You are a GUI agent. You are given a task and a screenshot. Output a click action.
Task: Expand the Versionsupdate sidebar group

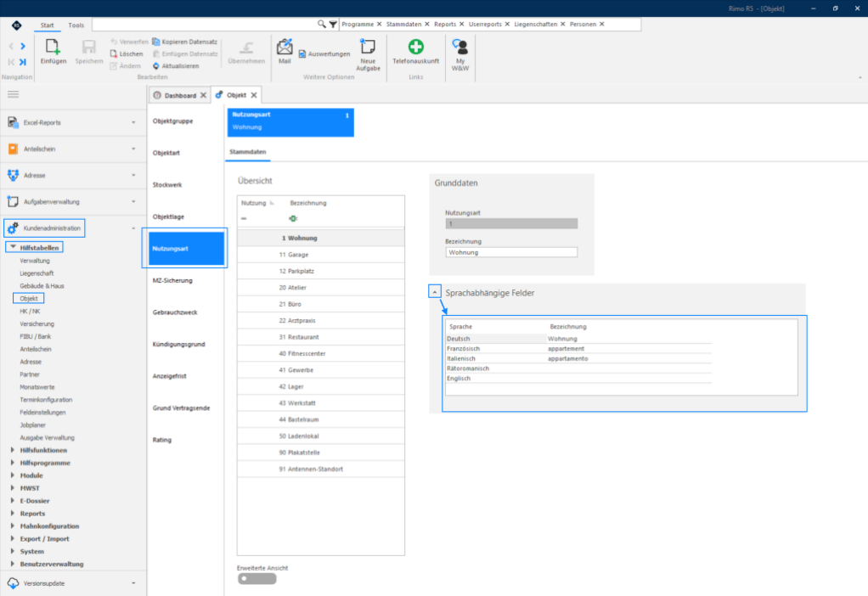pyautogui.click(x=133, y=582)
